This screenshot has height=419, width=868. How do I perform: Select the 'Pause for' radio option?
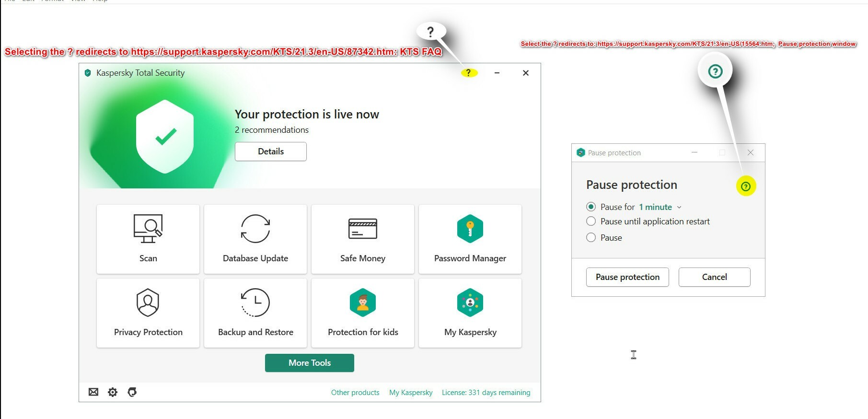pyautogui.click(x=591, y=207)
